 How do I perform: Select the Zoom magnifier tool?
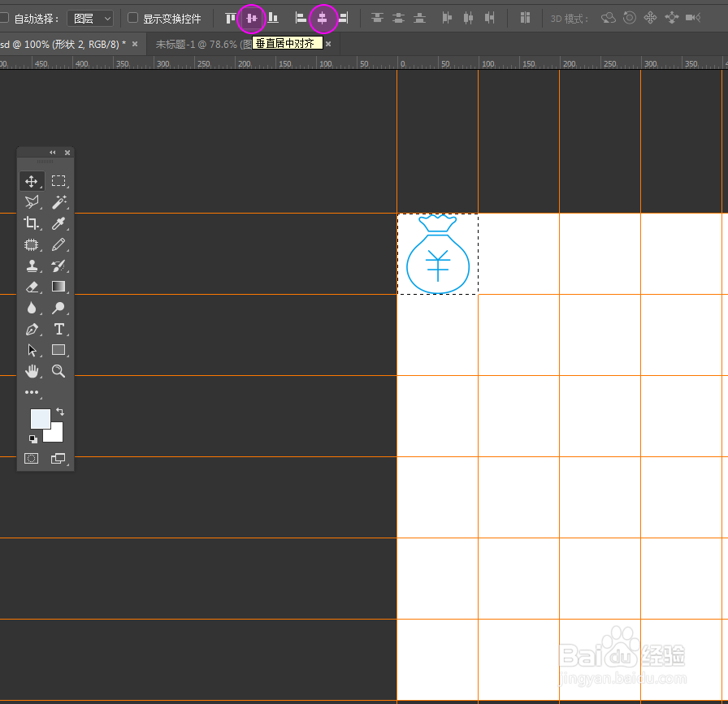(x=58, y=371)
